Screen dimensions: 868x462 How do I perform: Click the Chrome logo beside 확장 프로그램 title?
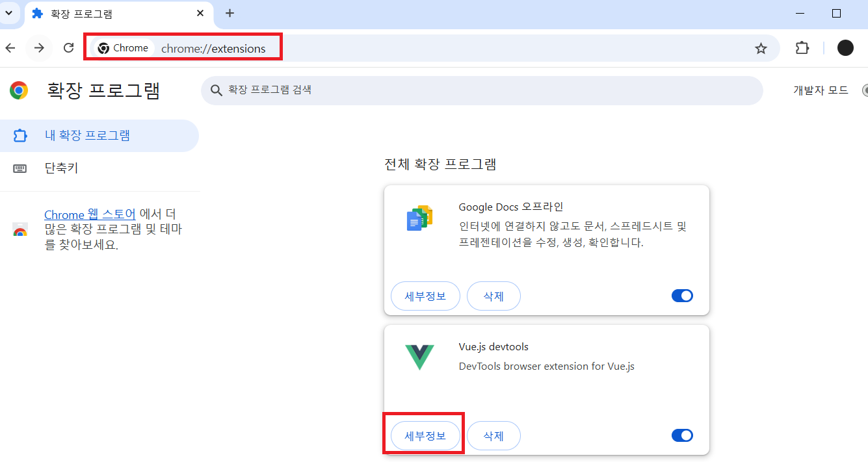coord(19,90)
